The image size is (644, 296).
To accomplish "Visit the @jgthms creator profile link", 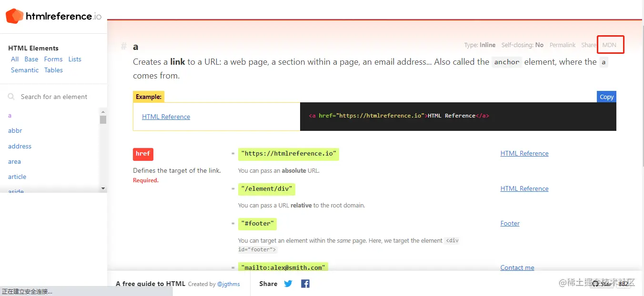I will pyautogui.click(x=229, y=284).
